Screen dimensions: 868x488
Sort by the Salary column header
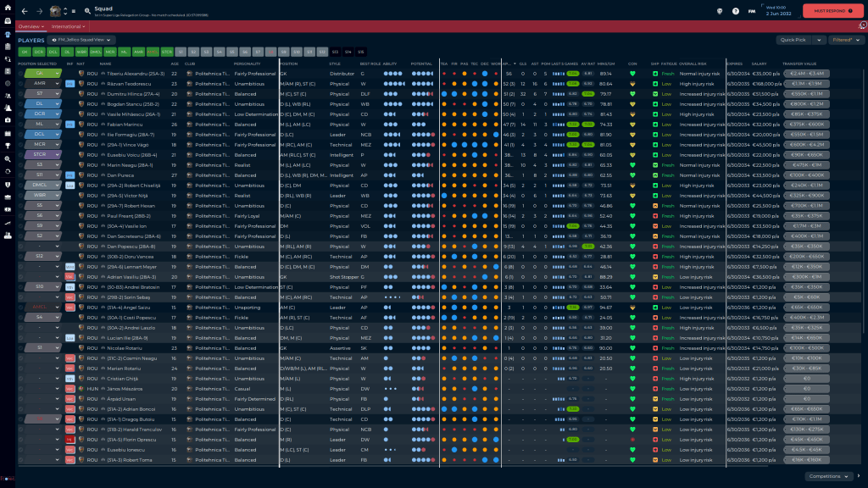coord(759,64)
